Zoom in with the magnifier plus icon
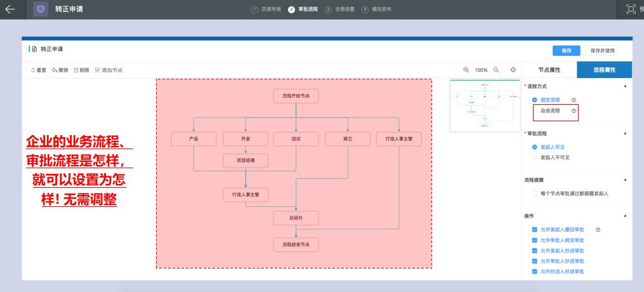This screenshot has width=644, height=292. tap(466, 70)
